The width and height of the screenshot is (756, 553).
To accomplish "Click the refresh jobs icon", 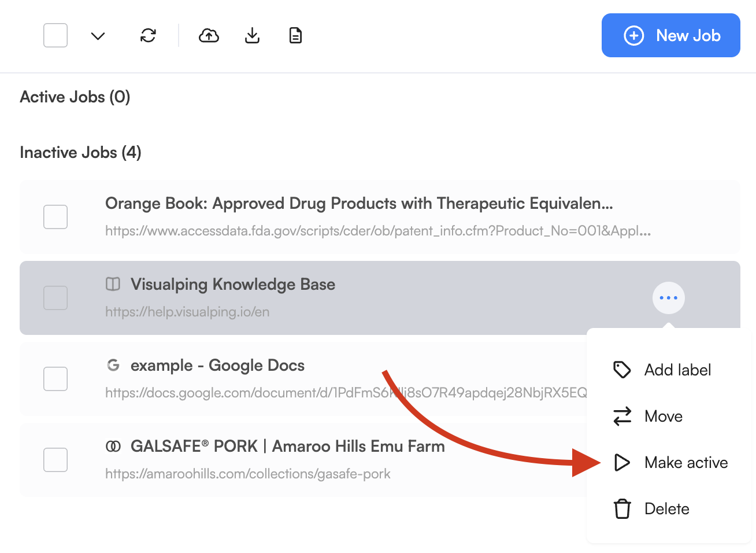I will pos(148,36).
